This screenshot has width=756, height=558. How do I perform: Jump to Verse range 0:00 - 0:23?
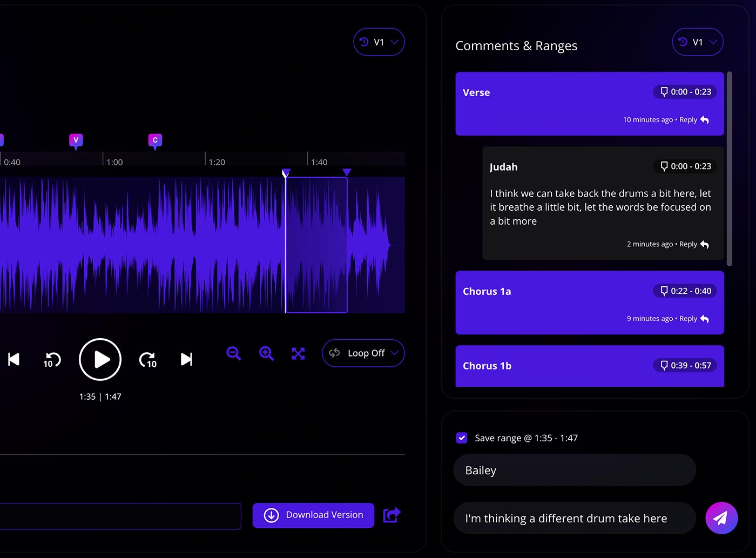[x=685, y=92]
